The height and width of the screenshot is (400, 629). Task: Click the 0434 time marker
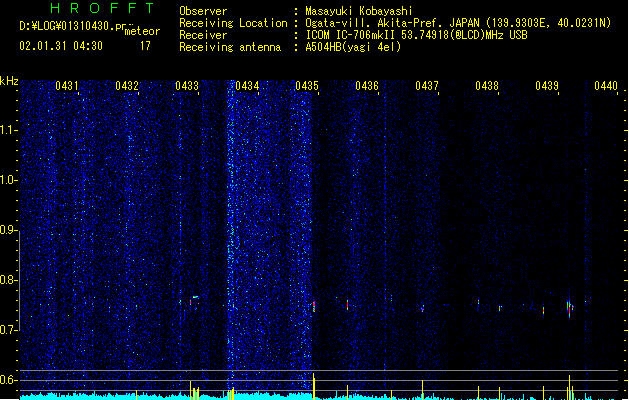(x=247, y=86)
